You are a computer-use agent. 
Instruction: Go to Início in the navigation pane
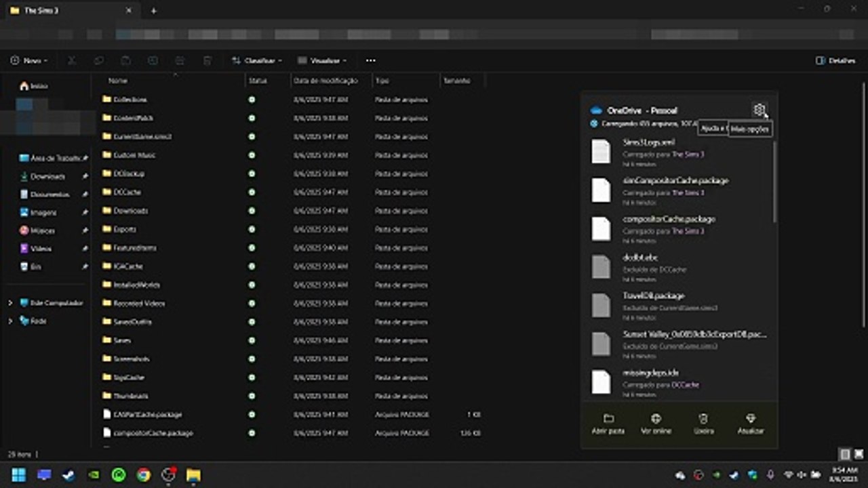[34, 86]
